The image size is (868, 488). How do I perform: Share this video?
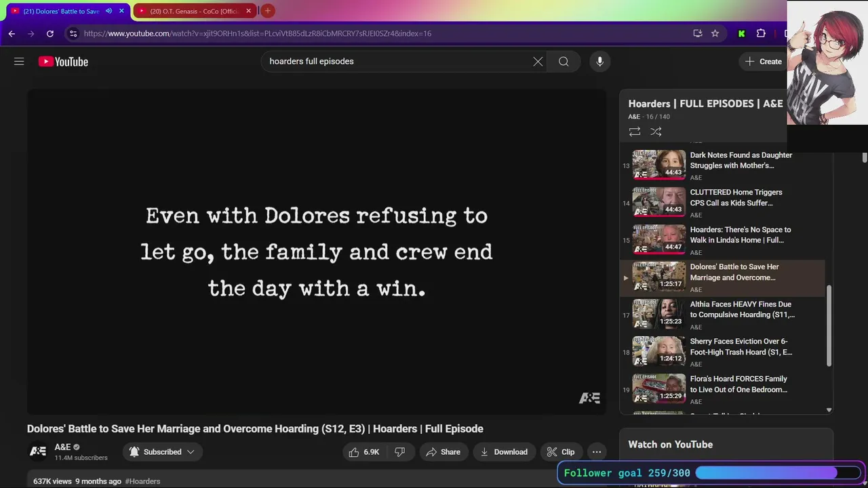point(443,452)
